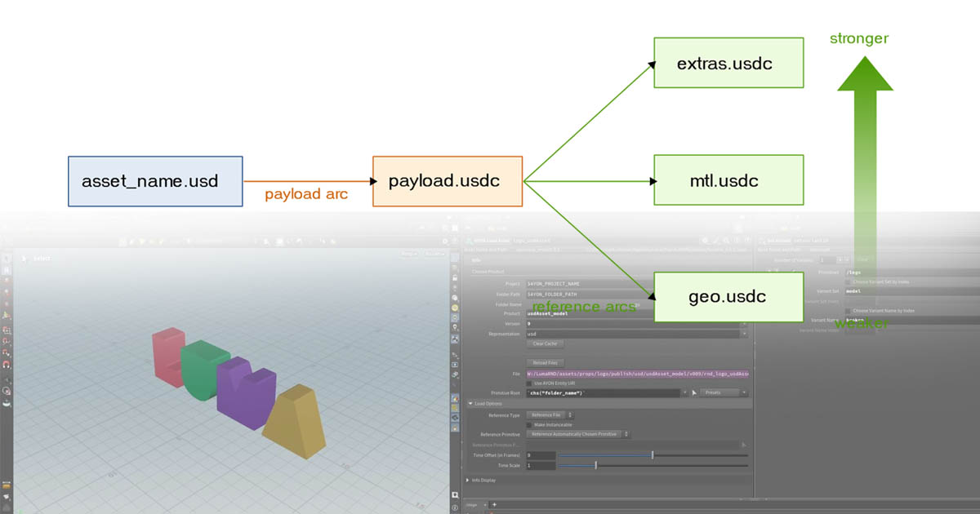Click the Time Scale value field
Screen dimensions: 980x514
click(540, 465)
